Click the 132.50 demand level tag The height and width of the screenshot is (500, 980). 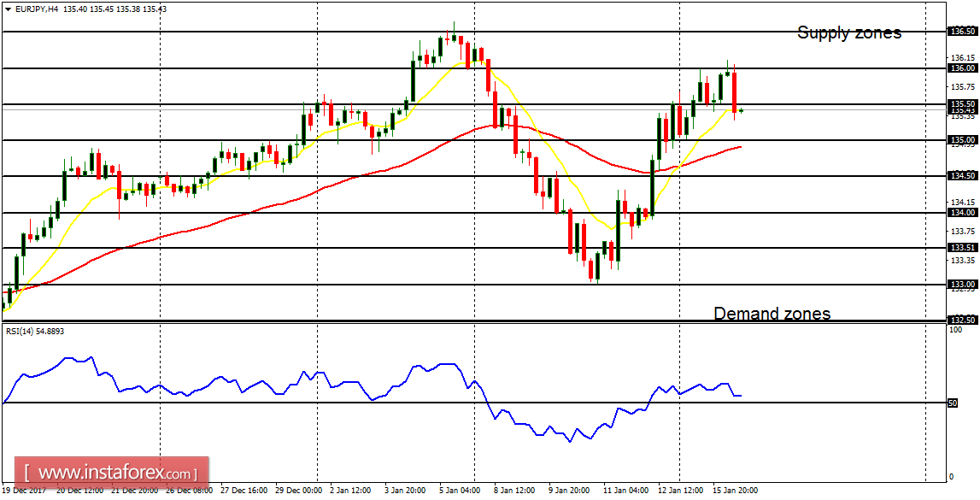click(x=961, y=320)
